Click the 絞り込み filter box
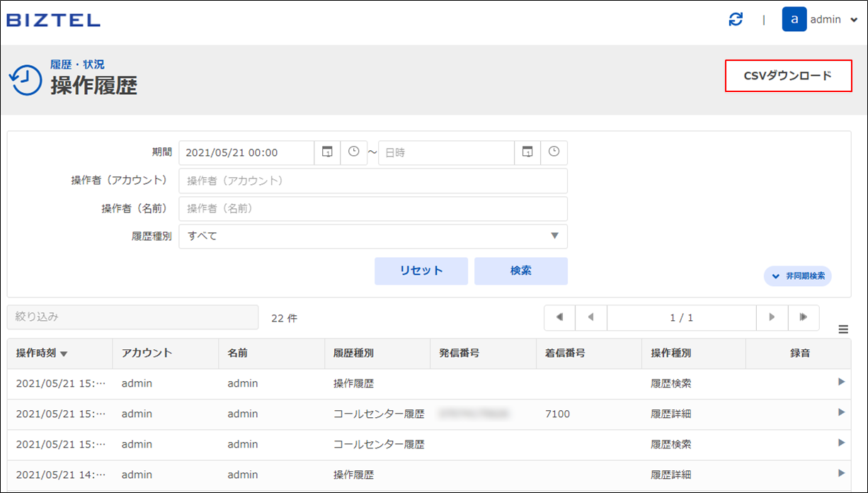This screenshot has width=868, height=493. point(133,317)
